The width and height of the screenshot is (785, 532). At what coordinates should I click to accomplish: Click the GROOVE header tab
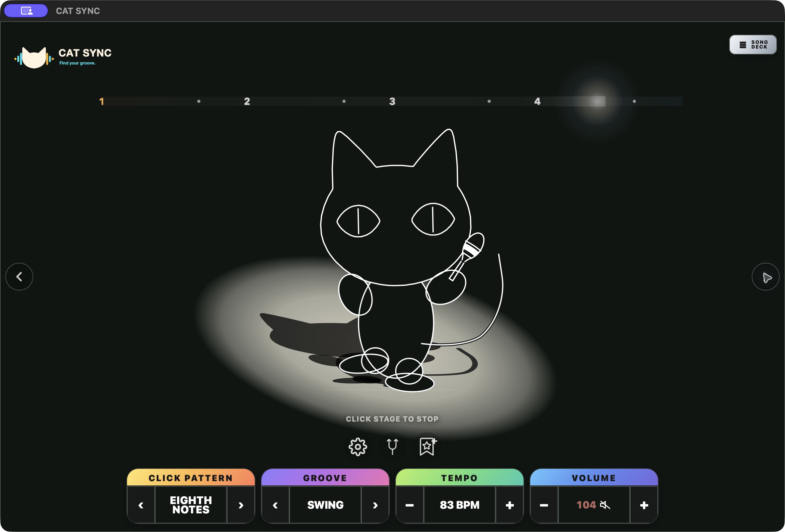tap(325, 478)
